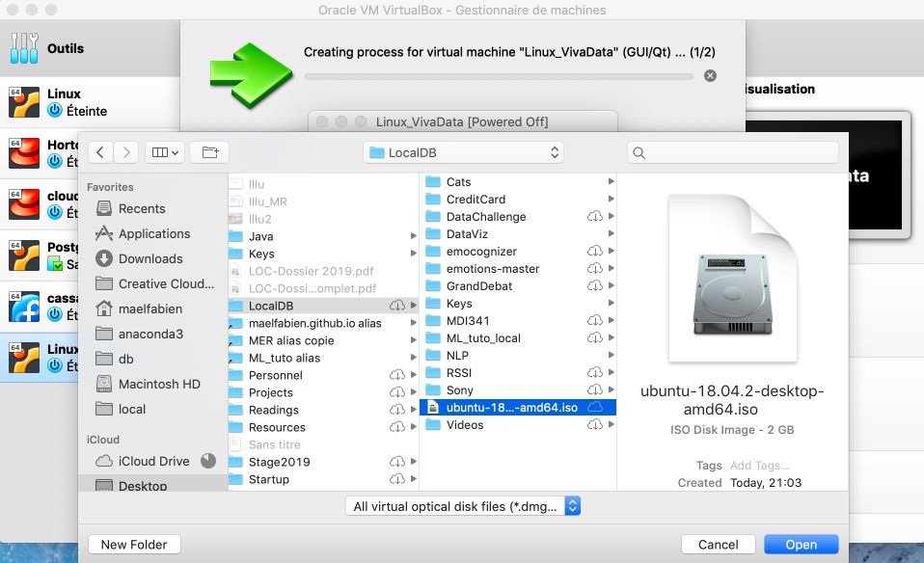
Task: Click the file dialog search field
Action: pyautogui.click(x=732, y=152)
